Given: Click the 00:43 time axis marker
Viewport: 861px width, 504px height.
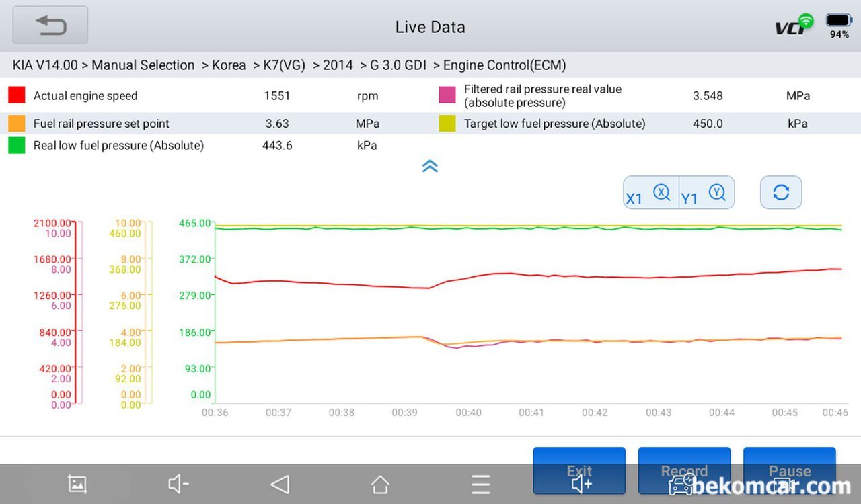Looking at the screenshot, I should [x=659, y=413].
